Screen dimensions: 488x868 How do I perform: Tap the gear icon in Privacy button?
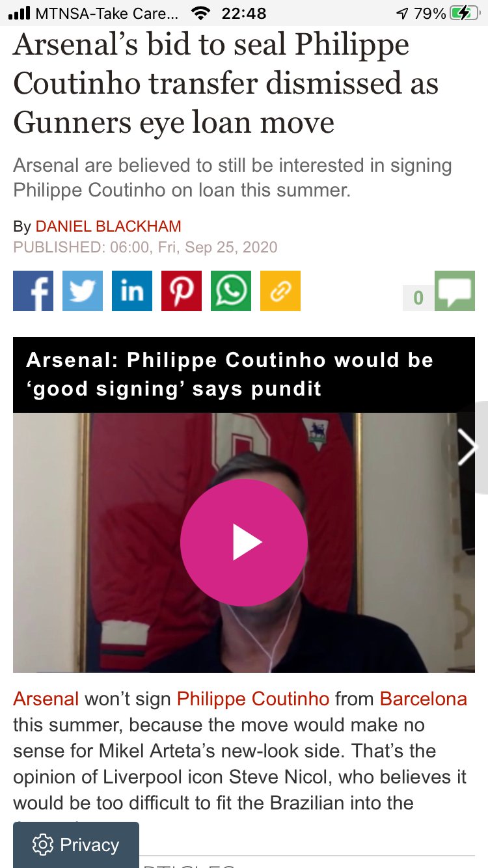coord(43,845)
